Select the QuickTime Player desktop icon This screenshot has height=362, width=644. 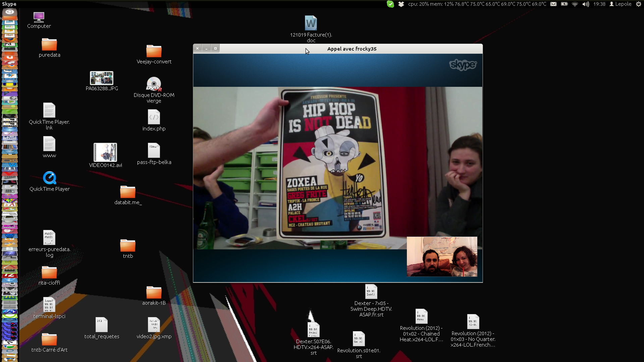(49, 178)
